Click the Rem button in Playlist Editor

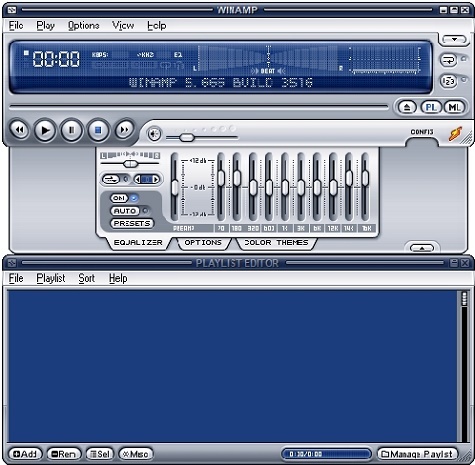click(x=64, y=454)
